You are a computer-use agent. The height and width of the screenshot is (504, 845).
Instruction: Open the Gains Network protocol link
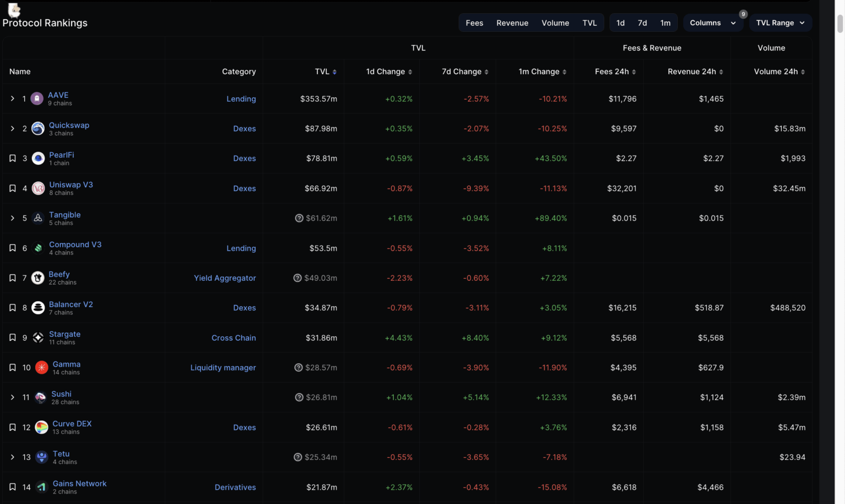coord(80,484)
